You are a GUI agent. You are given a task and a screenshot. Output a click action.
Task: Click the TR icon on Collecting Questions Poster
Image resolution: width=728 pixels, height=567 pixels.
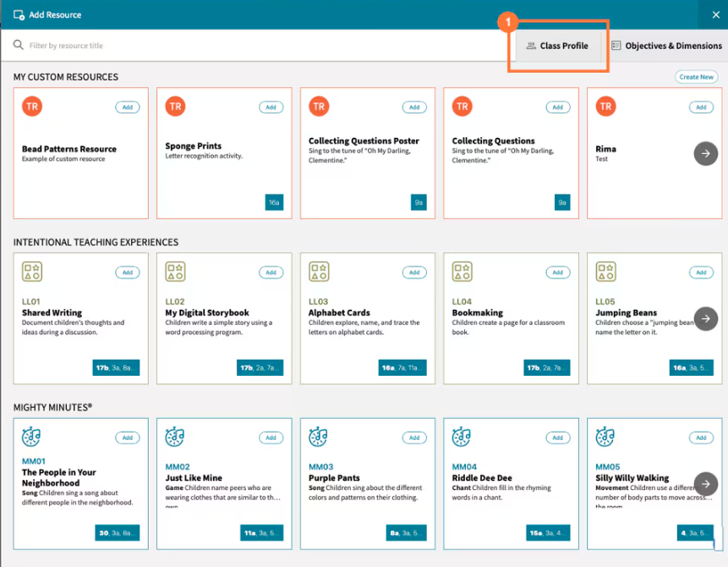click(x=319, y=107)
